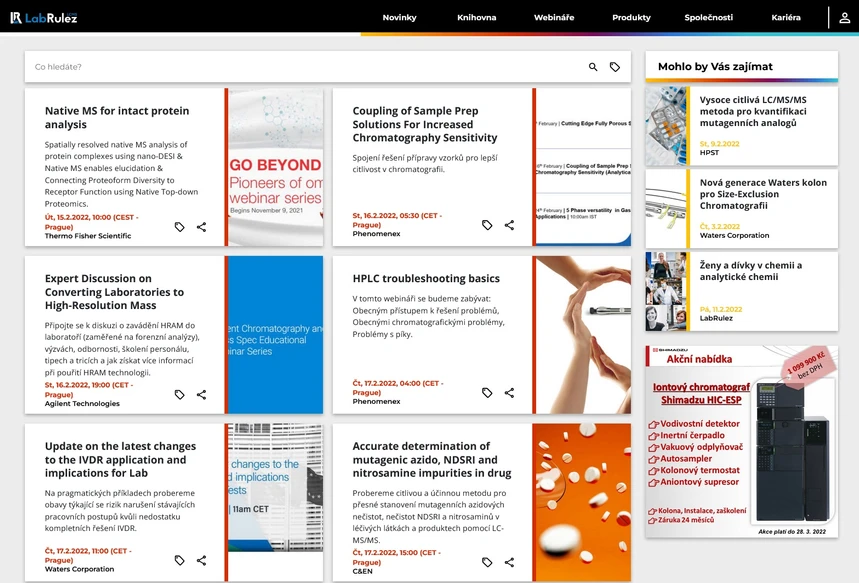This screenshot has height=583, width=859.
Task: Click the women in chemistry photo thumbnail
Action: [666, 292]
